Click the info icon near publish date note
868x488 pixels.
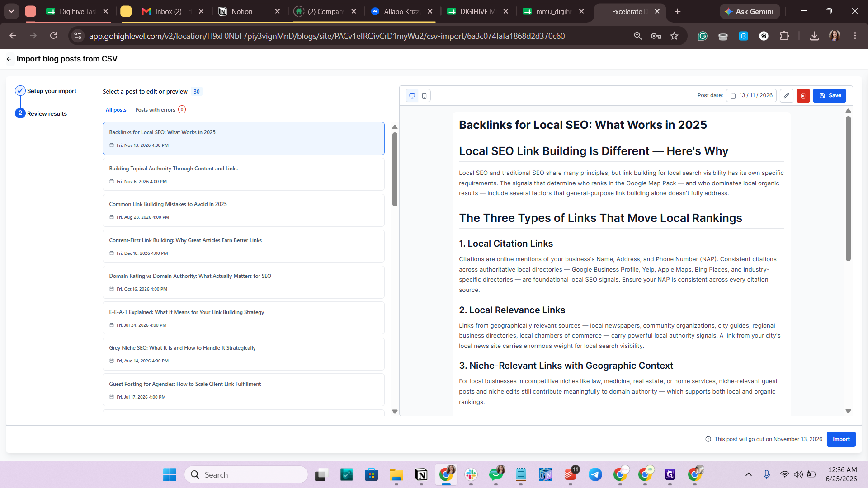coord(708,439)
